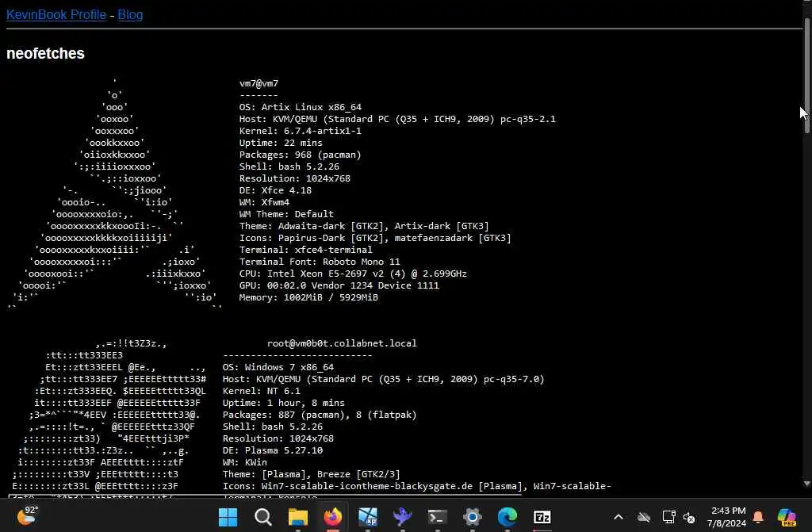The image size is (812, 532).
Task: Click the line WM: Xfwm4
Action: click(x=264, y=202)
